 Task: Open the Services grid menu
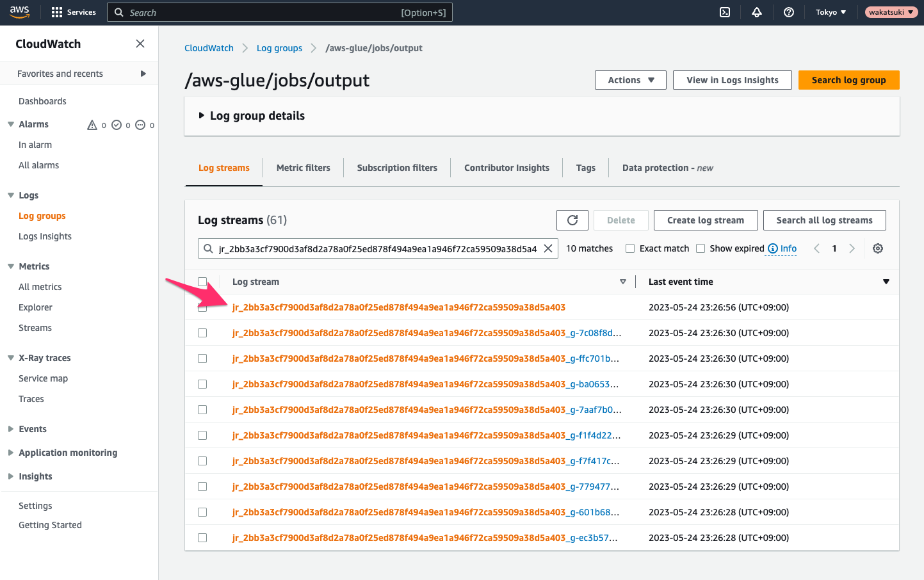click(x=73, y=12)
